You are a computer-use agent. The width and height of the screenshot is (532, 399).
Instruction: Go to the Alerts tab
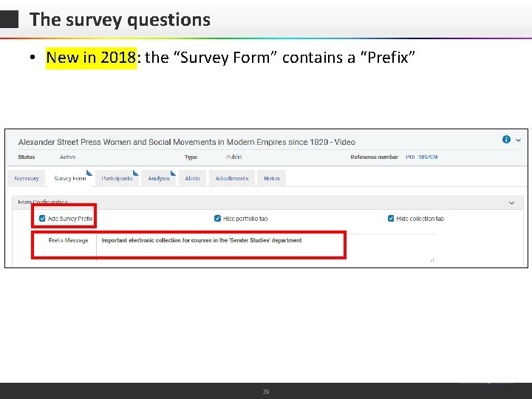pyautogui.click(x=192, y=179)
